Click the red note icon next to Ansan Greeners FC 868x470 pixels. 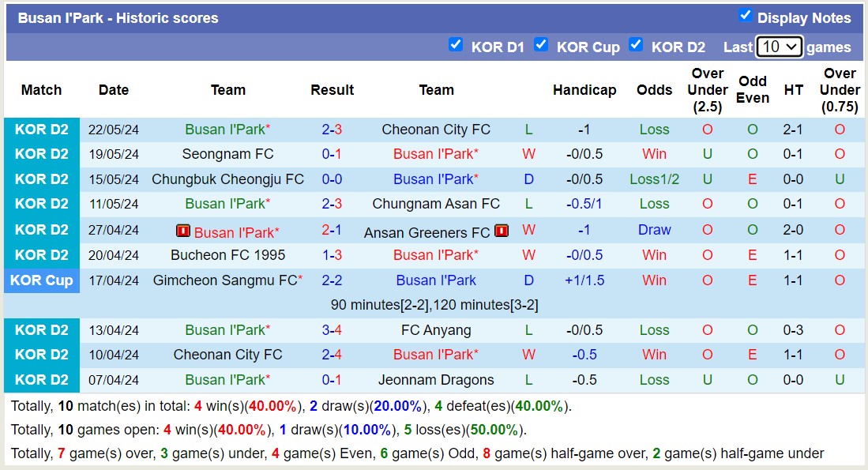499,231
